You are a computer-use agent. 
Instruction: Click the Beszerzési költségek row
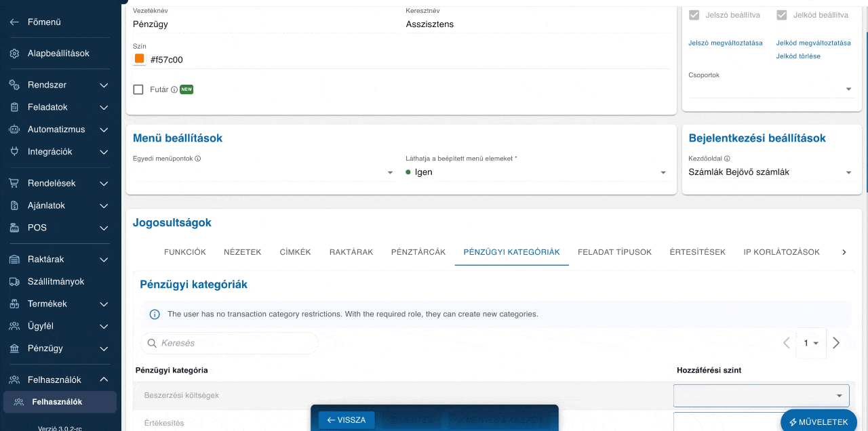point(494,395)
